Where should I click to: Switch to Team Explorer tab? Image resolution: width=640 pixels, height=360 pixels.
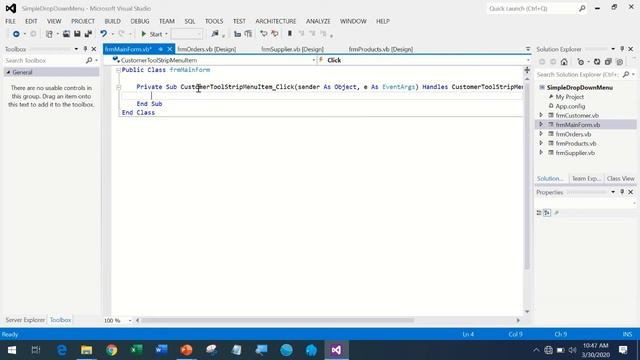[586, 179]
